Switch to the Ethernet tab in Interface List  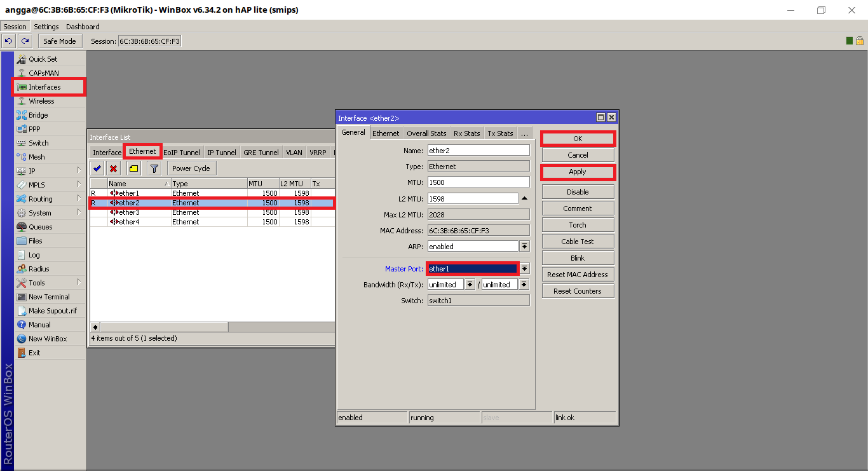pyautogui.click(x=142, y=152)
